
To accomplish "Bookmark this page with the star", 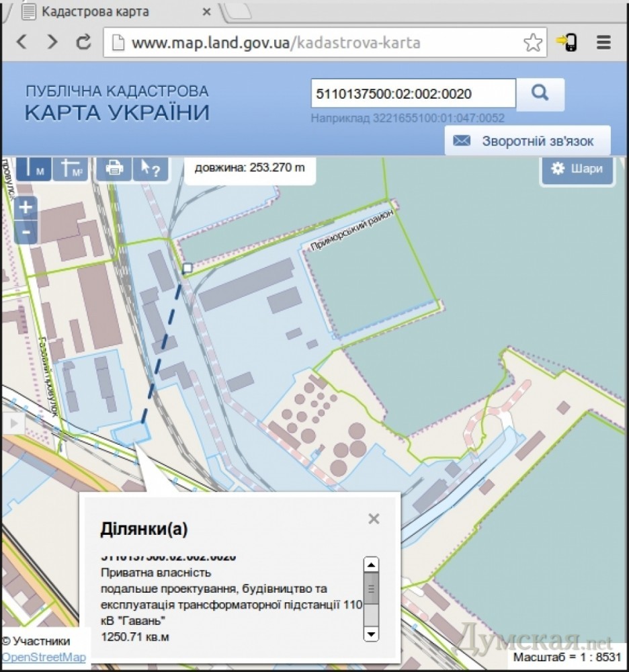I will pos(532,43).
